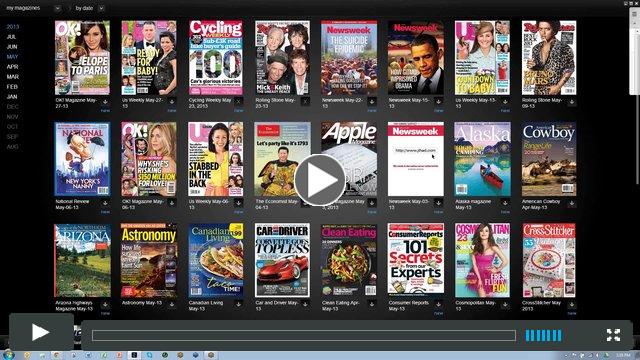Play video using center play button

click(x=320, y=180)
